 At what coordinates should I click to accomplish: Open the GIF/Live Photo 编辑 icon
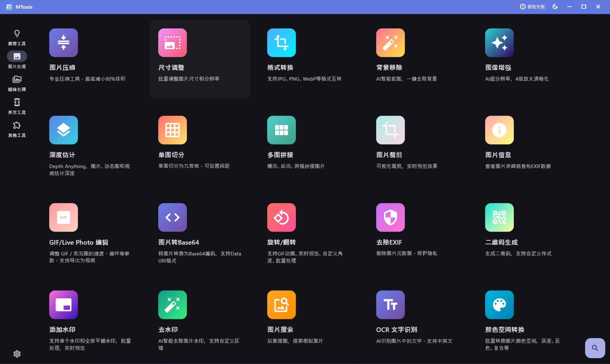point(63,217)
